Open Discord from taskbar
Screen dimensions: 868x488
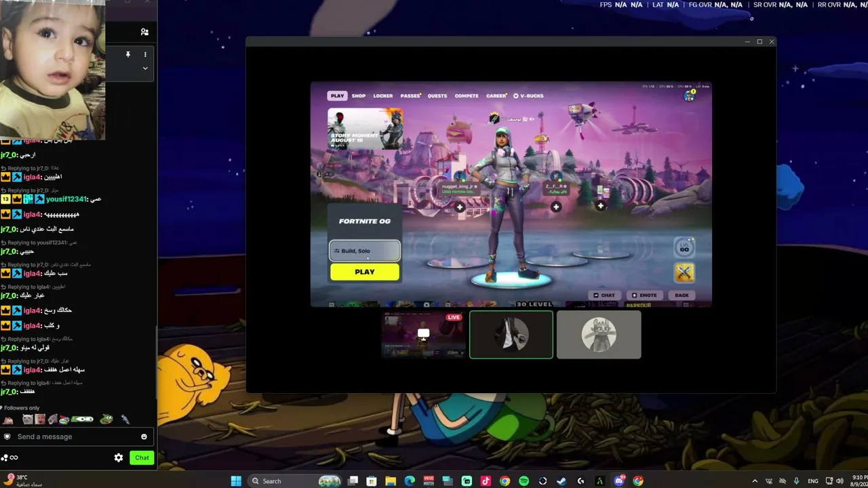pos(619,481)
